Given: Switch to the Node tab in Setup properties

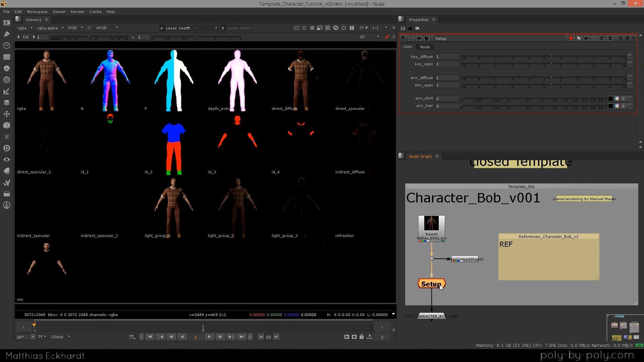Looking at the screenshot, I should coord(425,47).
